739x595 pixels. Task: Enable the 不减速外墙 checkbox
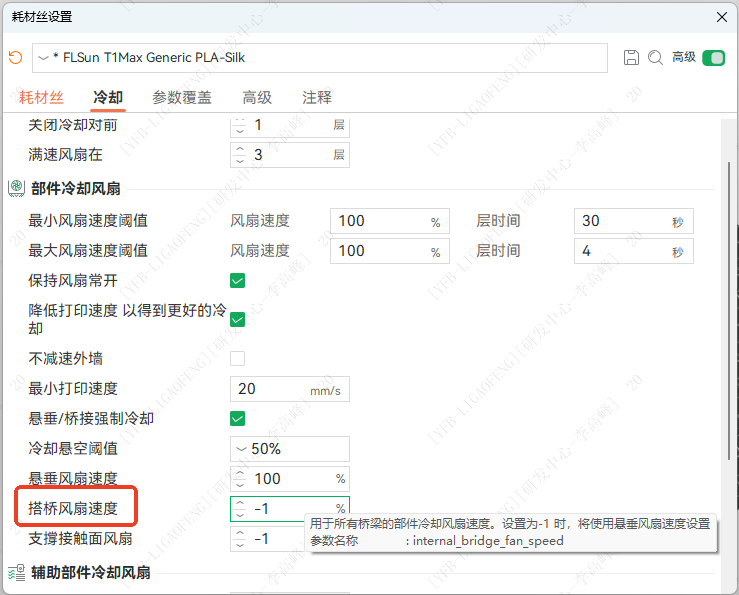pyautogui.click(x=238, y=358)
